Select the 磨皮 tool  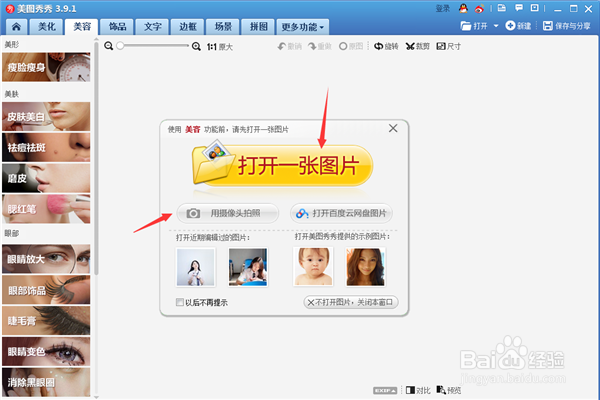coord(46,178)
